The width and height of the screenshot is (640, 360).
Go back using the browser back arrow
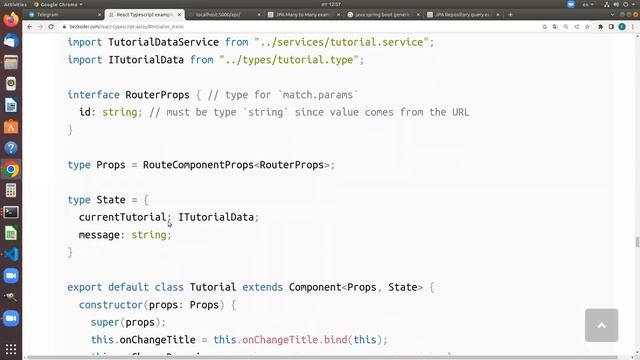coord(29,27)
